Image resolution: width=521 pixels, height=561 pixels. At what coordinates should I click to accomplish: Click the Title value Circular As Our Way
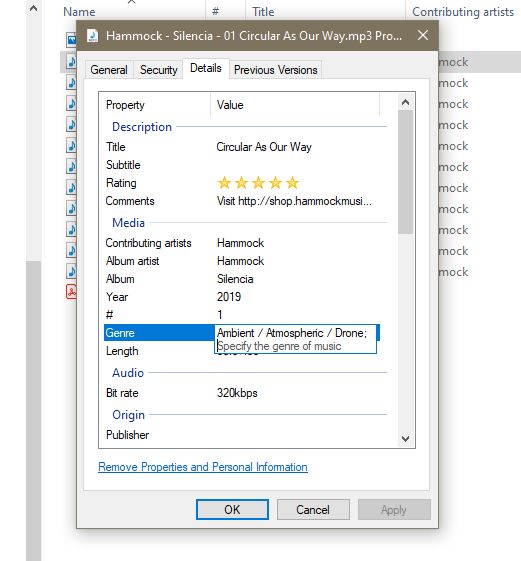[264, 147]
